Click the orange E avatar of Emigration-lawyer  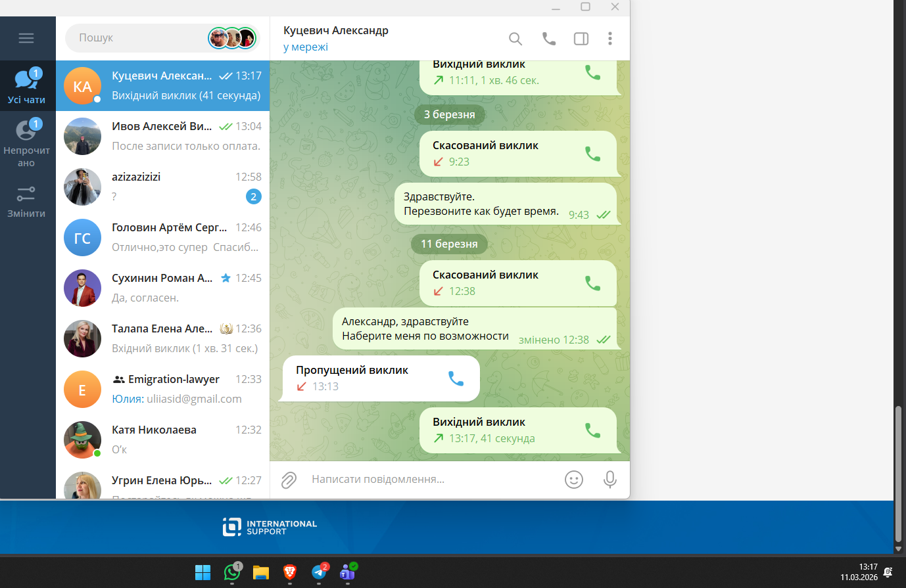82,390
